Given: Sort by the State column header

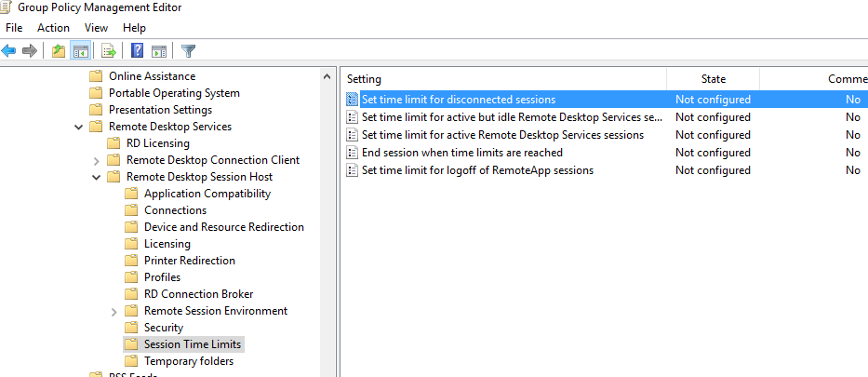Looking at the screenshot, I should [713, 79].
